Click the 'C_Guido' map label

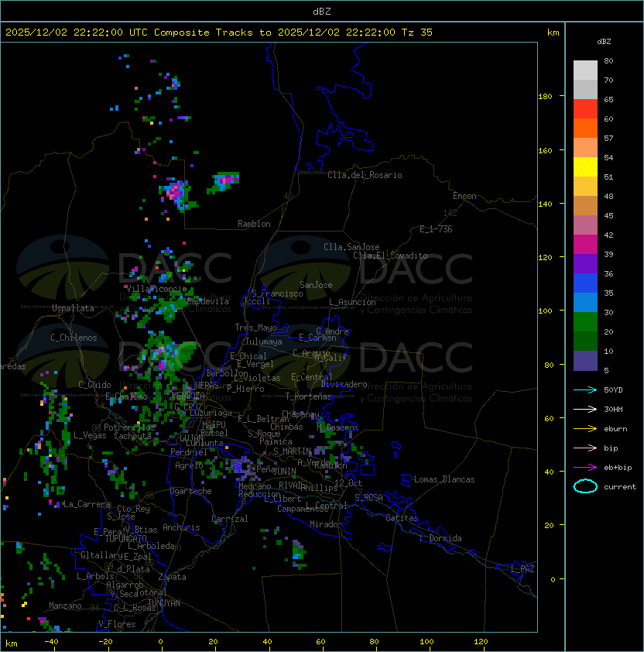[94, 385]
